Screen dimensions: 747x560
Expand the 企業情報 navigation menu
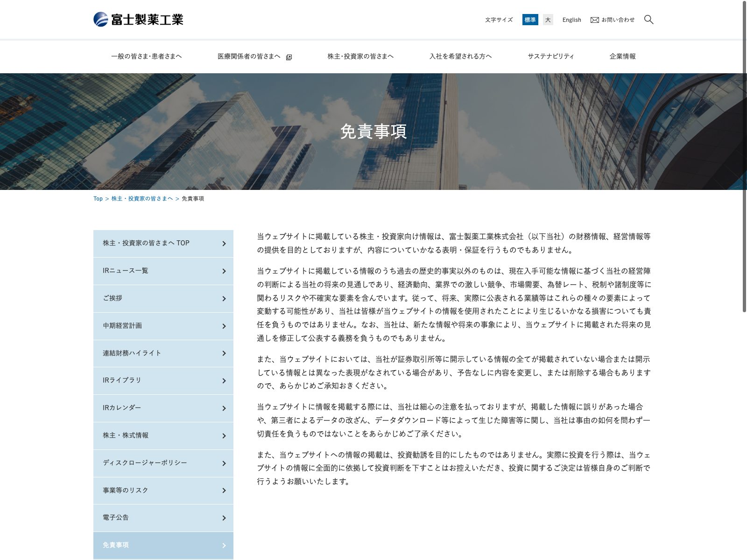click(x=622, y=56)
